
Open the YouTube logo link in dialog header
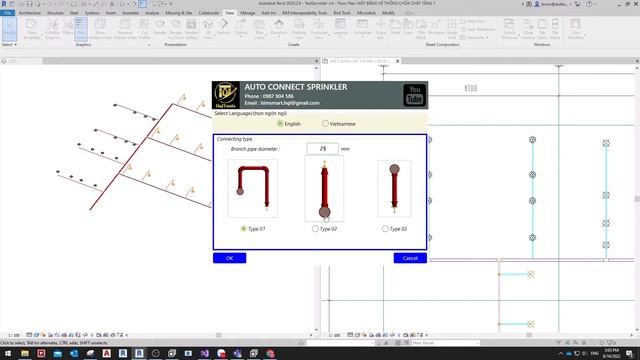pos(414,95)
